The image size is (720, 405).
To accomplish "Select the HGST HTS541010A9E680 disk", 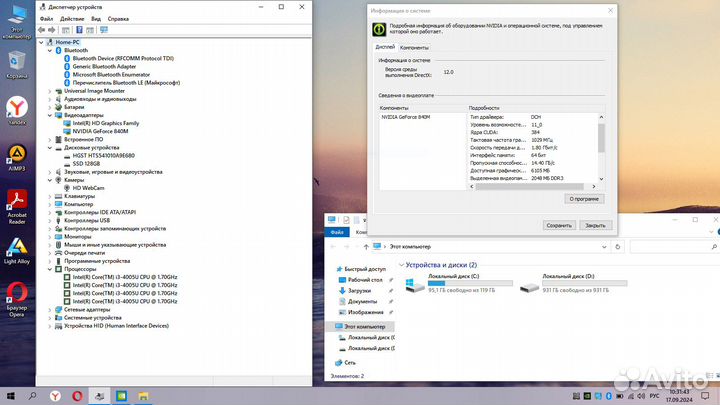I will (103, 156).
